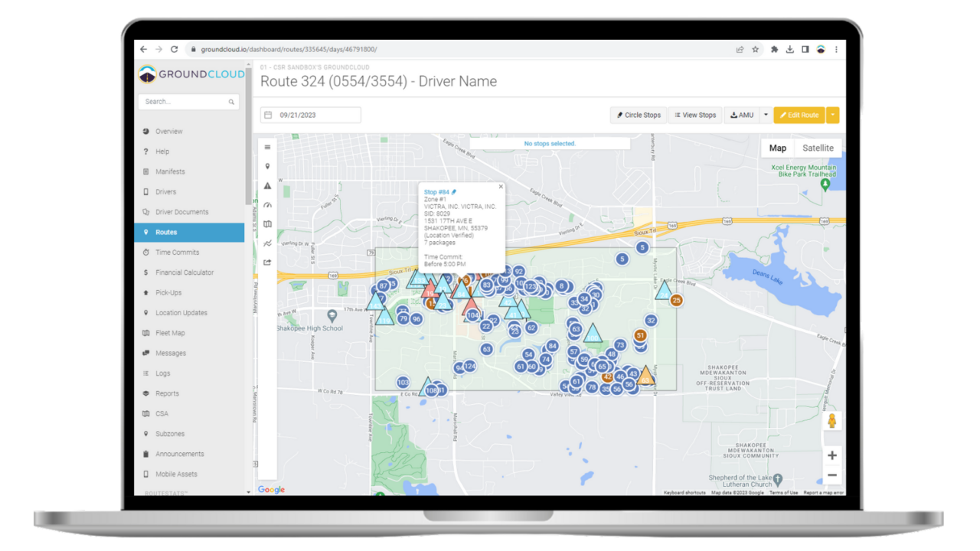Open the map view icon in the map toolbar
980x551 pixels.
266,223
